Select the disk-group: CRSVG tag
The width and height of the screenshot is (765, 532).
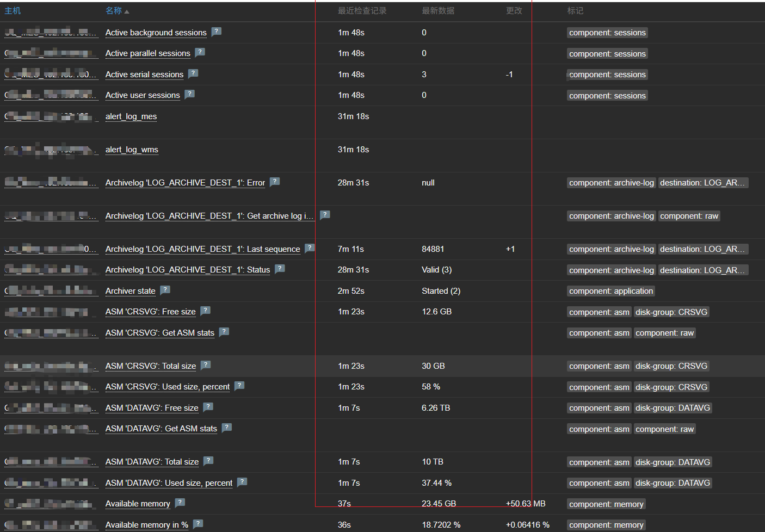point(671,312)
